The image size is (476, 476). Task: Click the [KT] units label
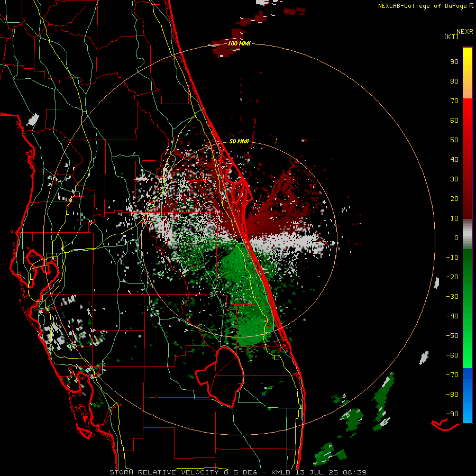click(452, 36)
